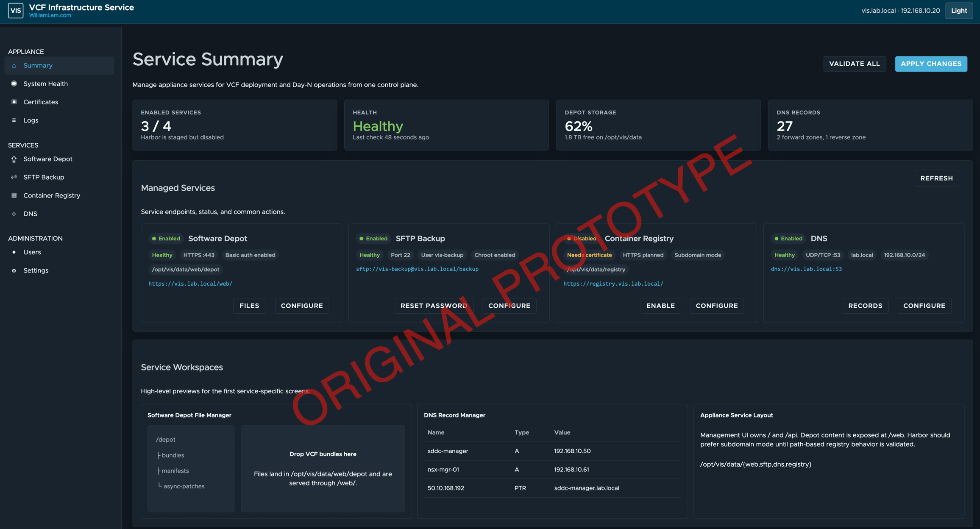
Task: Click the Needs certificate tag
Action: 589,255
